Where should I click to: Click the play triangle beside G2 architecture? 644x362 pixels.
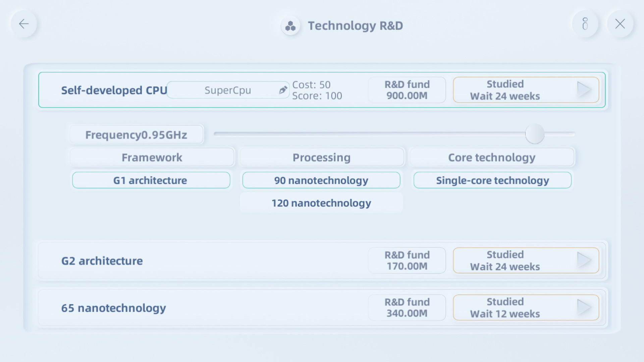pyautogui.click(x=584, y=260)
